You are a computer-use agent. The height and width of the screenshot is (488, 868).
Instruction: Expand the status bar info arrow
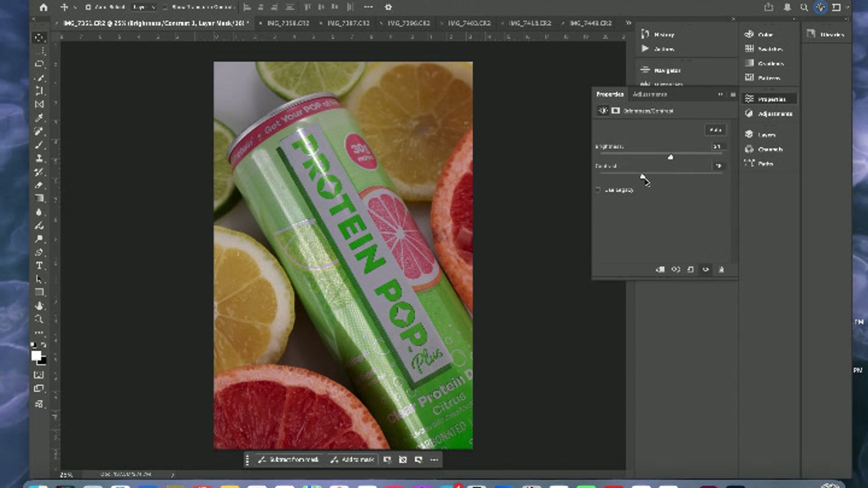(172, 475)
